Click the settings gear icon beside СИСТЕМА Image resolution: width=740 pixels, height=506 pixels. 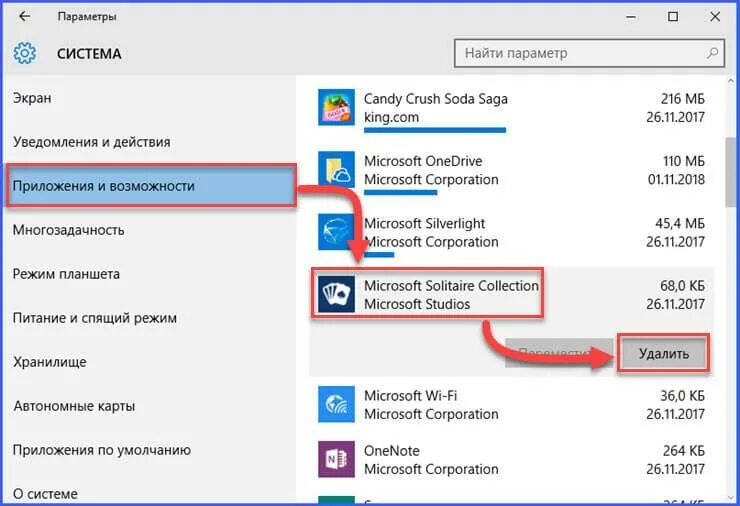[24, 53]
